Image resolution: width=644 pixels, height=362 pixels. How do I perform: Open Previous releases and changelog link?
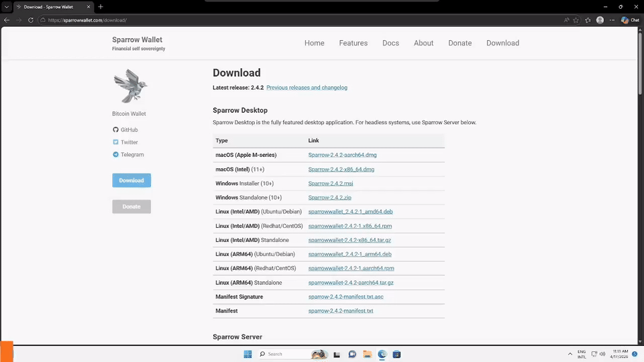click(307, 88)
